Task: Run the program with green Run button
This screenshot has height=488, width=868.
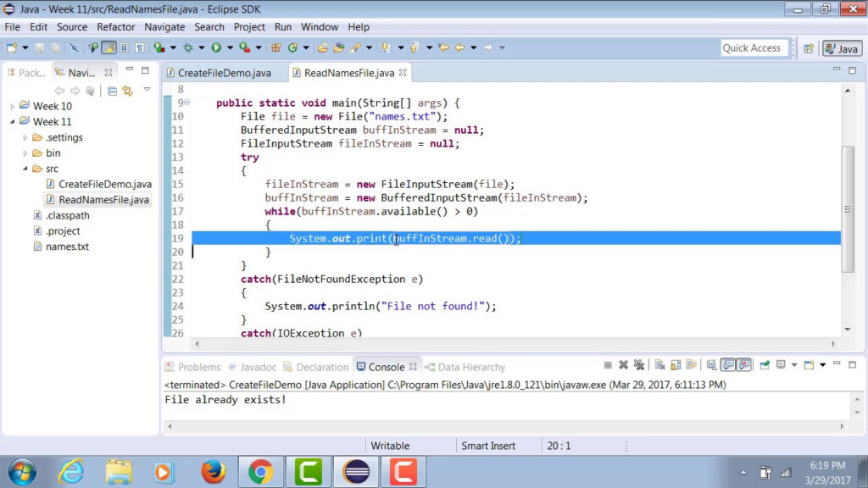Action: coord(216,48)
